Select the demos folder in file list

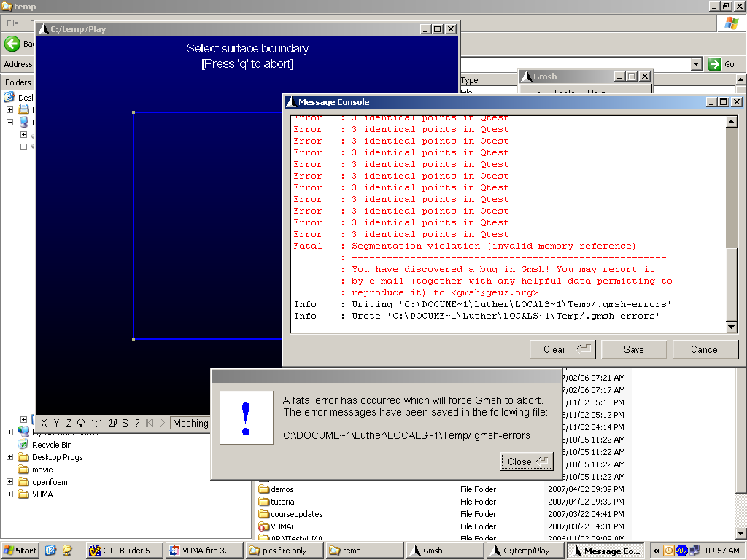click(x=282, y=489)
